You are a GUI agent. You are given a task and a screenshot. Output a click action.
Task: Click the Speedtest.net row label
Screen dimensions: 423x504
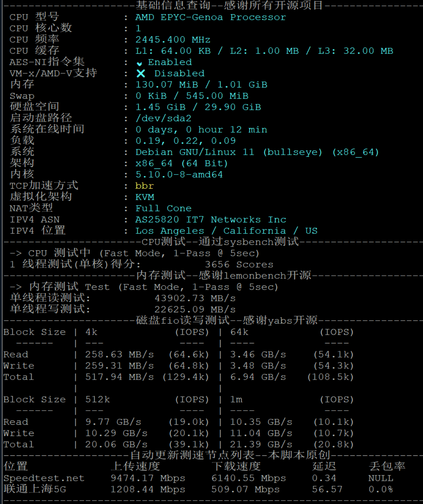click(44, 478)
